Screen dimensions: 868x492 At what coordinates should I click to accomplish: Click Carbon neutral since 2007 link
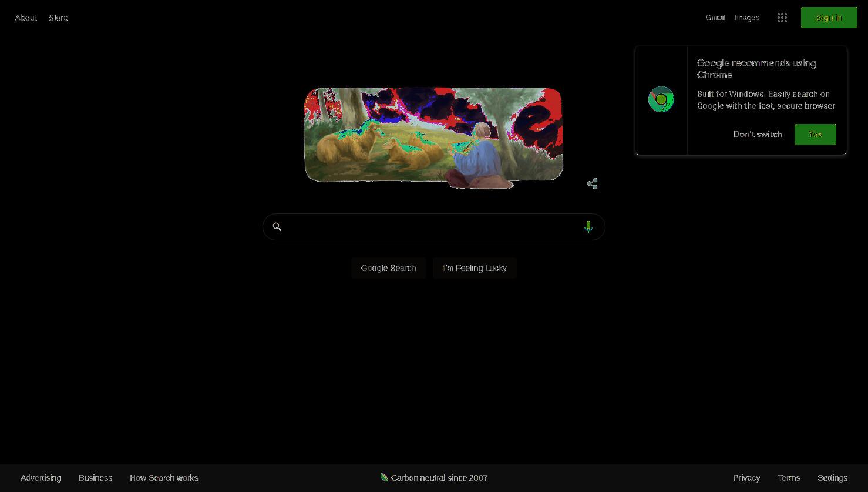pyautogui.click(x=439, y=478)
